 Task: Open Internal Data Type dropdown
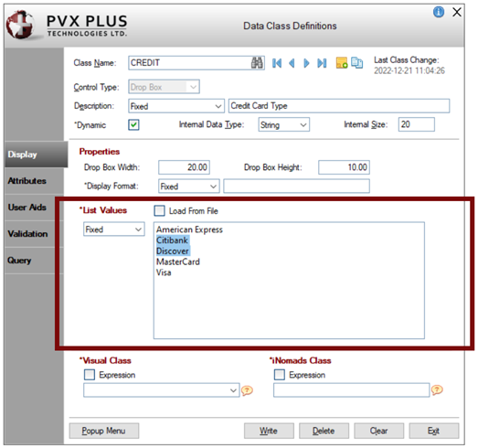[284, 124]
